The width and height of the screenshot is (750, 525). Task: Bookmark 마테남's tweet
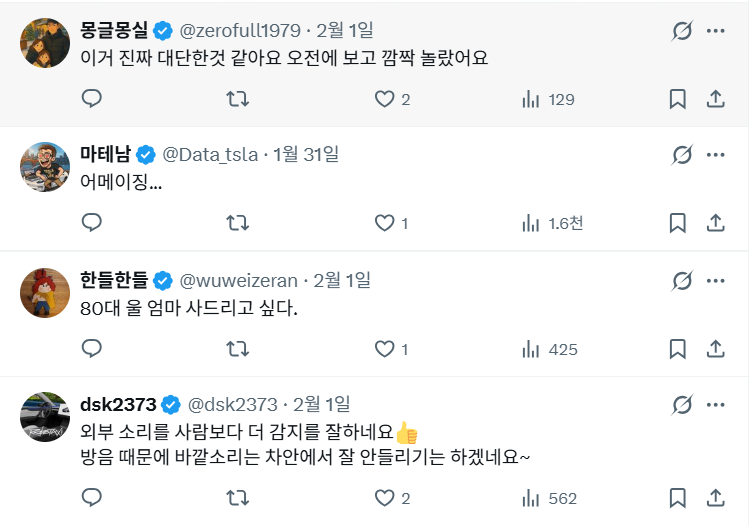[677, 223]
